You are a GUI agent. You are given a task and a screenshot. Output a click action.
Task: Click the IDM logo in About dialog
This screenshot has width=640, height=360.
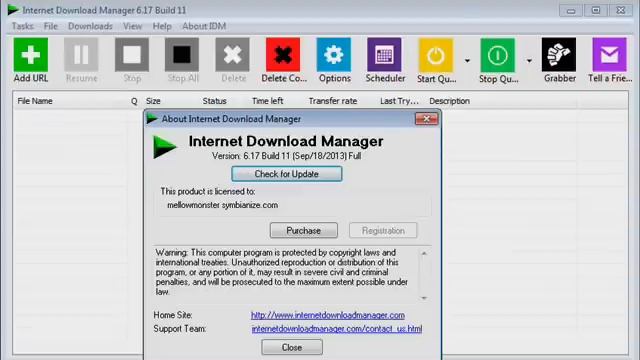(164, 147)
